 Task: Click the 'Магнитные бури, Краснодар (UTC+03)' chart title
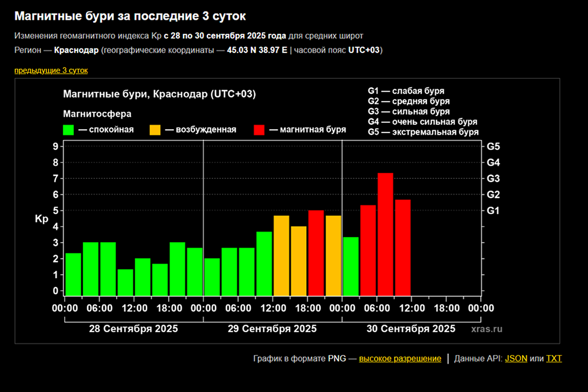coord(160,94)
